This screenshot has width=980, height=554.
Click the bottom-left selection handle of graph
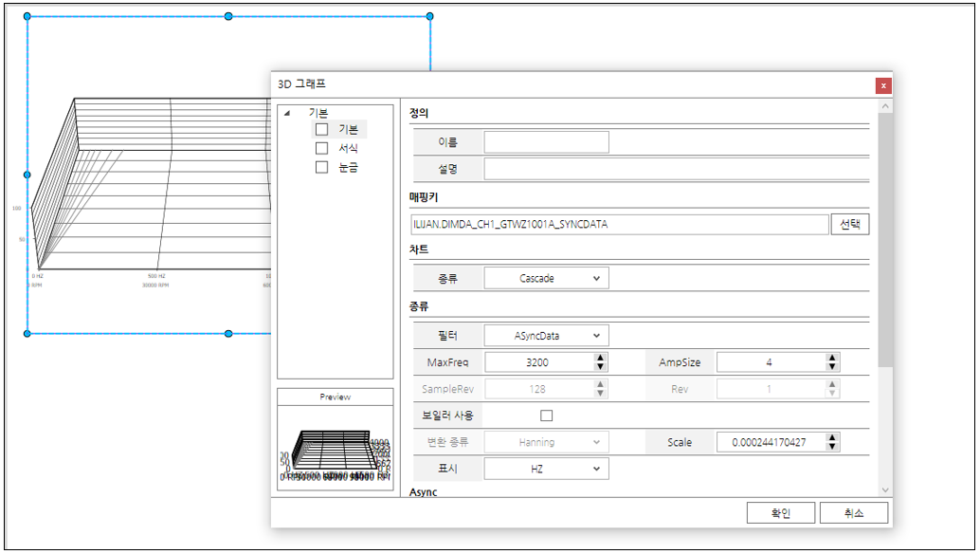(x=27, y=334)
